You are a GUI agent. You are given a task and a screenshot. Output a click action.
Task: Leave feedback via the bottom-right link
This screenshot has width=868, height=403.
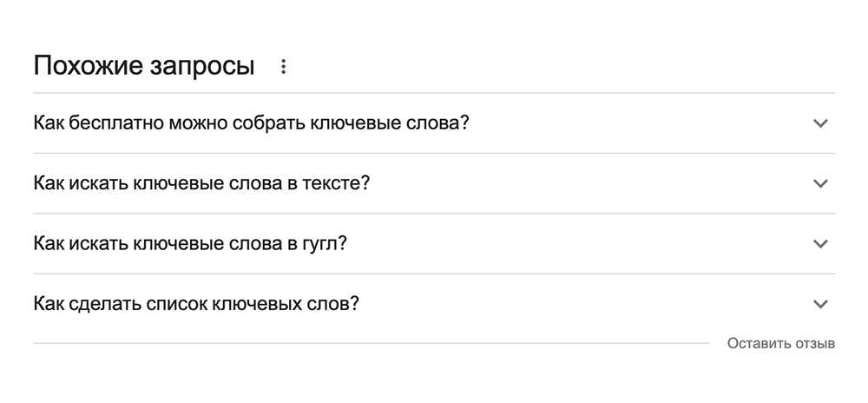point(781,343)
